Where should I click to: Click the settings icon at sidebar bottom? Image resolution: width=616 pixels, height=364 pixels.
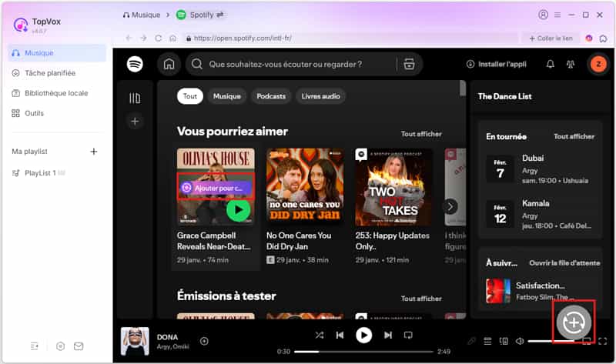click(x=60, y=346)
